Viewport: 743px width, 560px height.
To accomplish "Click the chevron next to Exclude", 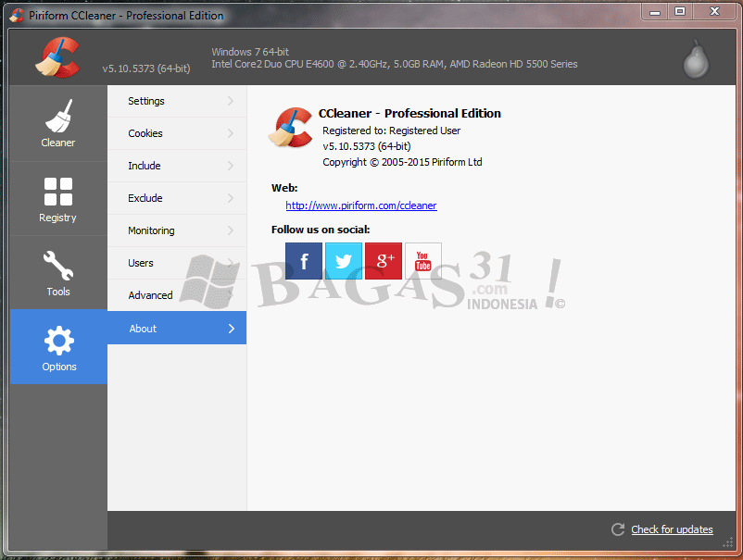I will click(231, 198).
